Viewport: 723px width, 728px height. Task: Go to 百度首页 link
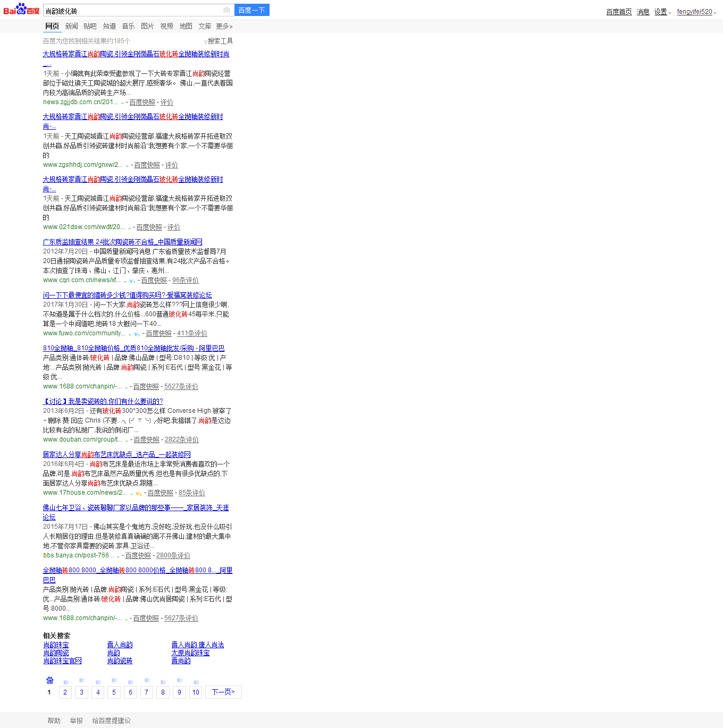(619, 12)
